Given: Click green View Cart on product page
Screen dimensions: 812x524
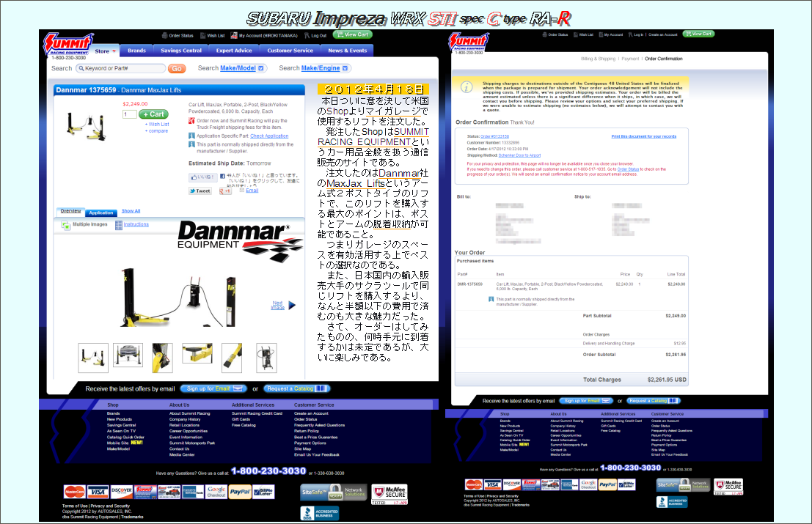Looking at the screenshot, I should 353,34.
